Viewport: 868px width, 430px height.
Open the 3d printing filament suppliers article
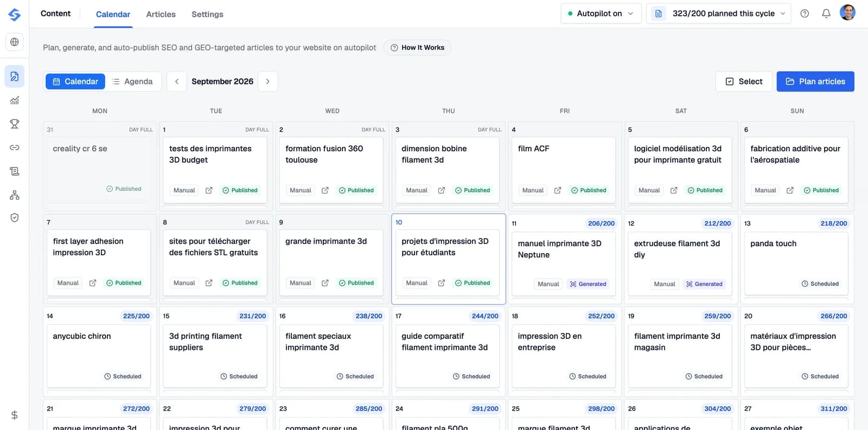pos(215,356)
